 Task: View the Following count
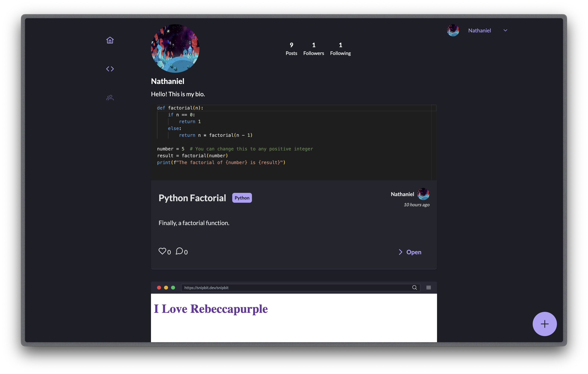[340, 49]
